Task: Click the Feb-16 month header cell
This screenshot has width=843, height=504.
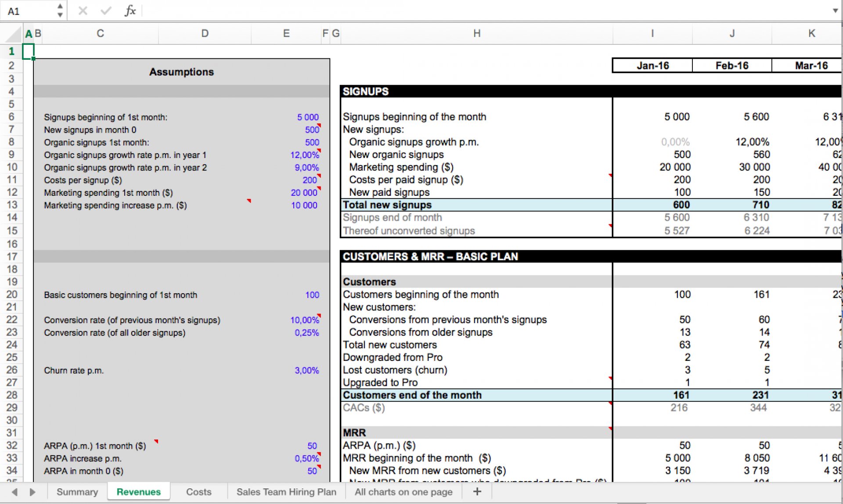Action: tap(732, 65)
